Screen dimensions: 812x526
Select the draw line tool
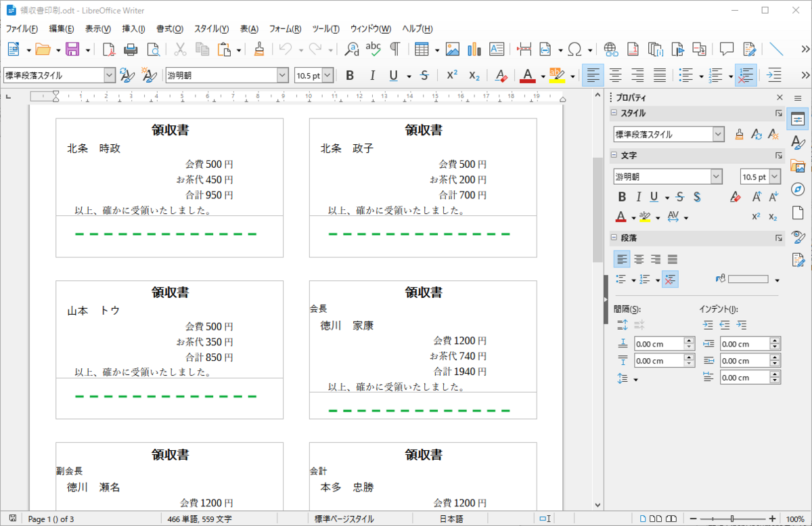(776, 49)
